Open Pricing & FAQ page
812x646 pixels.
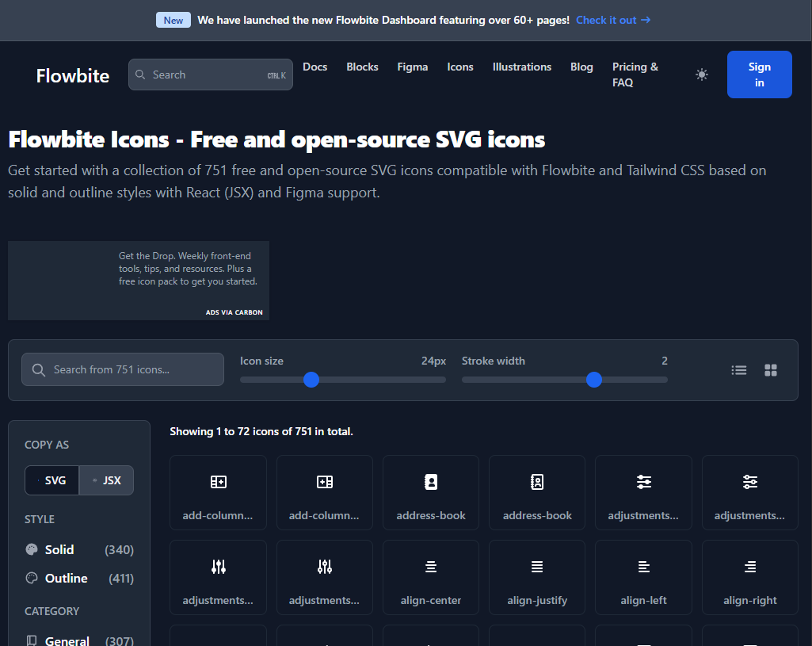coord(635,75)
